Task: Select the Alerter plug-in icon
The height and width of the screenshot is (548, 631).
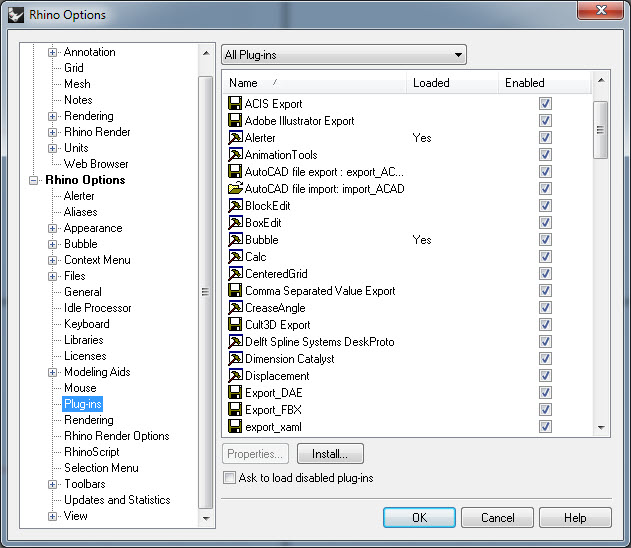Action: tap(235, 138)
